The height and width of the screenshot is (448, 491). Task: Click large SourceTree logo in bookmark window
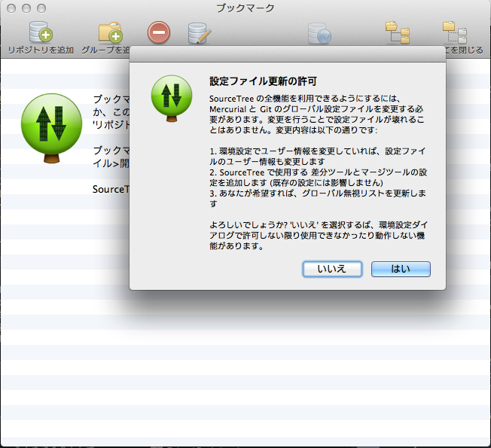pyautogui.click(x=52, y=128)
